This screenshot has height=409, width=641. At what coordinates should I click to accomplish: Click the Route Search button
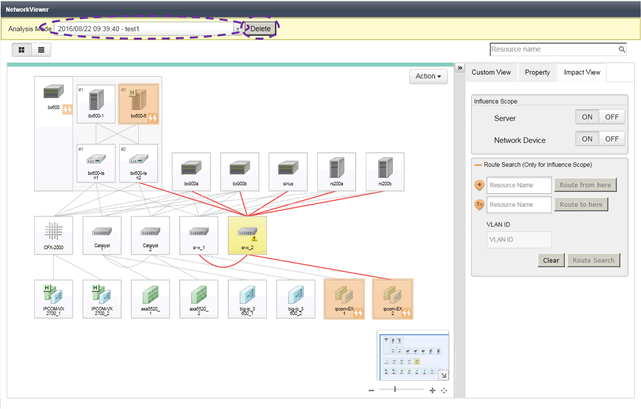(x=593, y=260)
